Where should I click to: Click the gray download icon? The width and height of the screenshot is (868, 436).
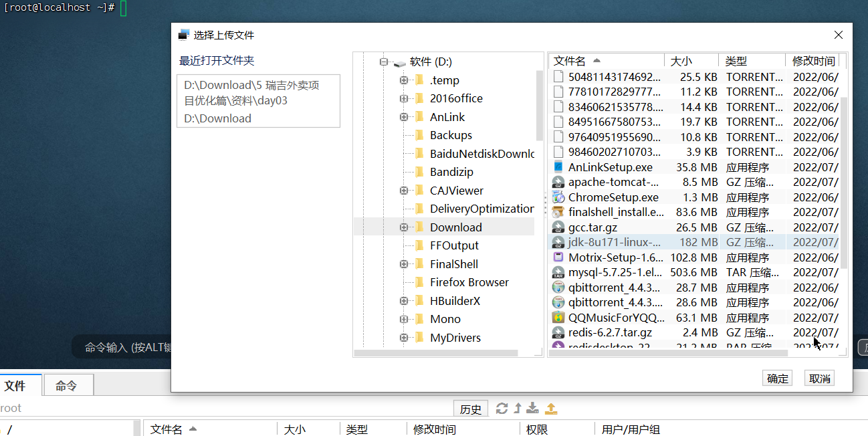(533, 409)
